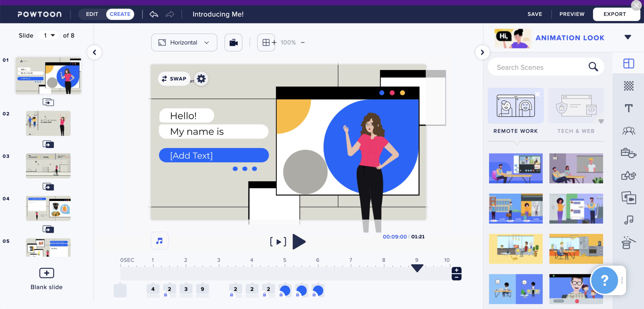Open scene settings gear icon
The image size is (644, 309).
click(201, 79)
